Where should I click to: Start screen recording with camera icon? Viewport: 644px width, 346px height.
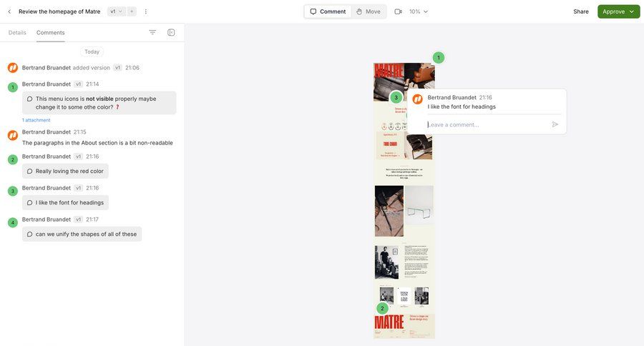pyautogui.click(x=398, y=11)
